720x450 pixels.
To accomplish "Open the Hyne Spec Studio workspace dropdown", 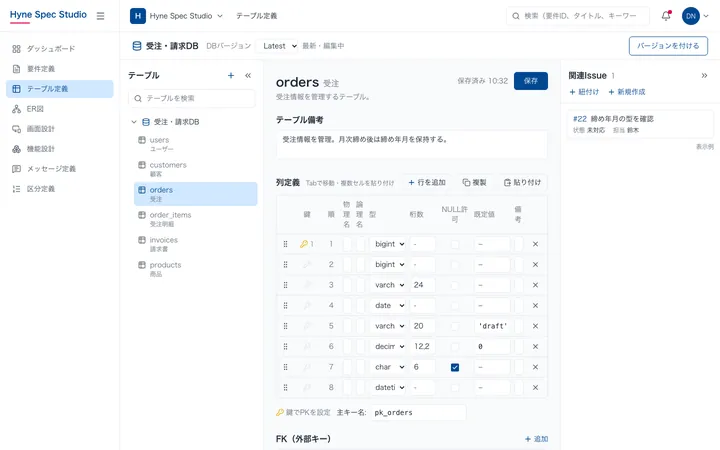I will (x=186, y=16).
